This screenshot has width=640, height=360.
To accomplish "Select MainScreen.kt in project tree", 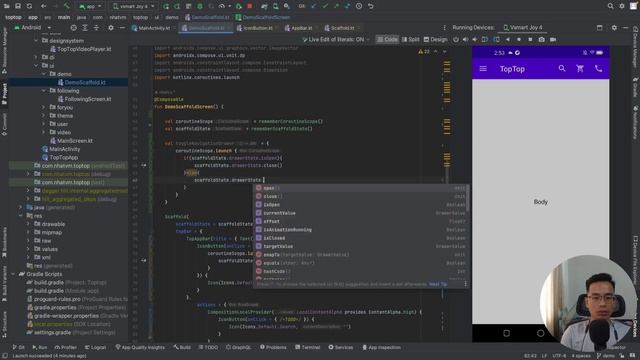I will point(75,141).
